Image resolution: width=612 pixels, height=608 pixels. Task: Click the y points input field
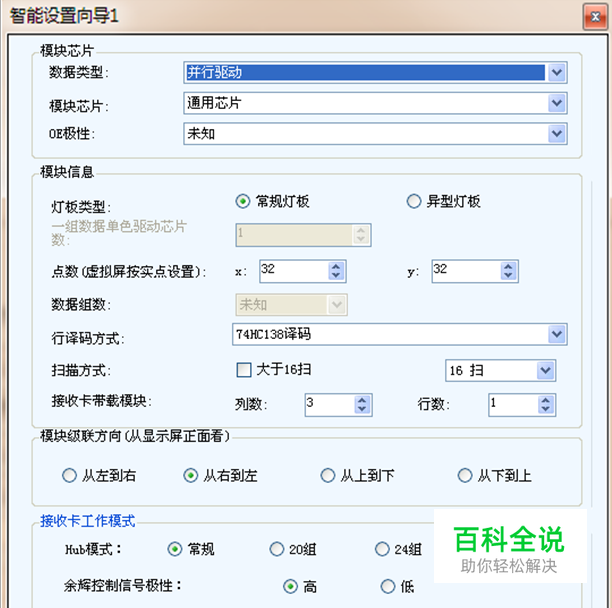[x=466, y=271]
